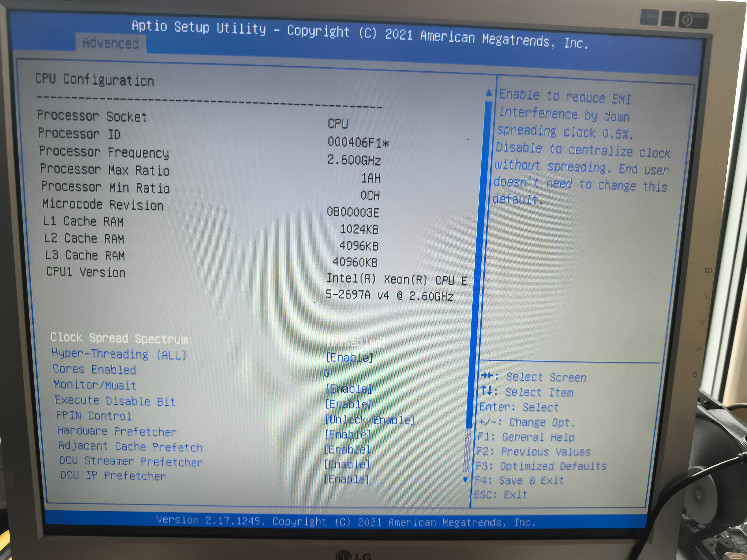Viewport: 747px width, 560px height.
Task: Click the F4: Save & Exit hint
Action: click(x=519, y=480)
